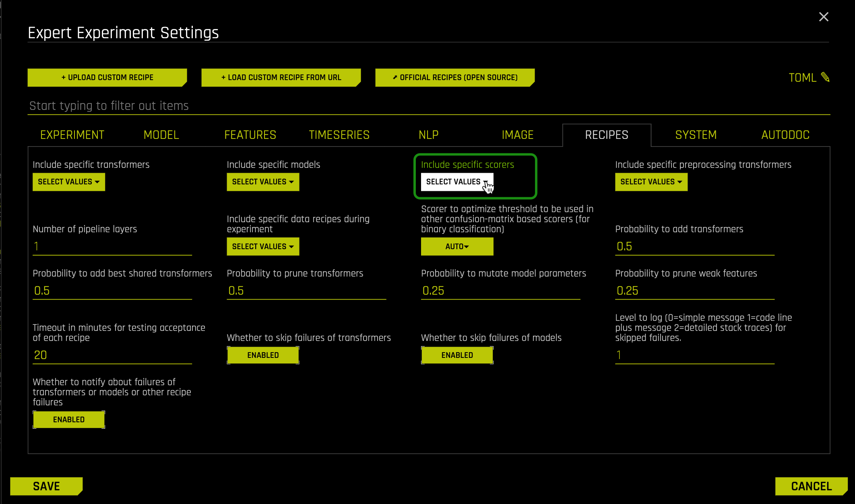The image size is (855, 504).
Task: Close the Expert Experiment Settings dialog
Action: click(x=824, y=17)
